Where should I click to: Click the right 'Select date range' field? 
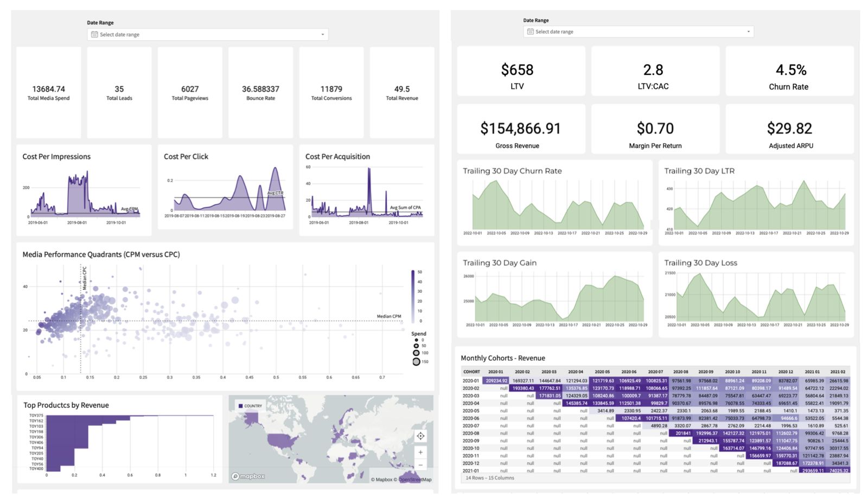pyautogui.click(x=639, y=31)
